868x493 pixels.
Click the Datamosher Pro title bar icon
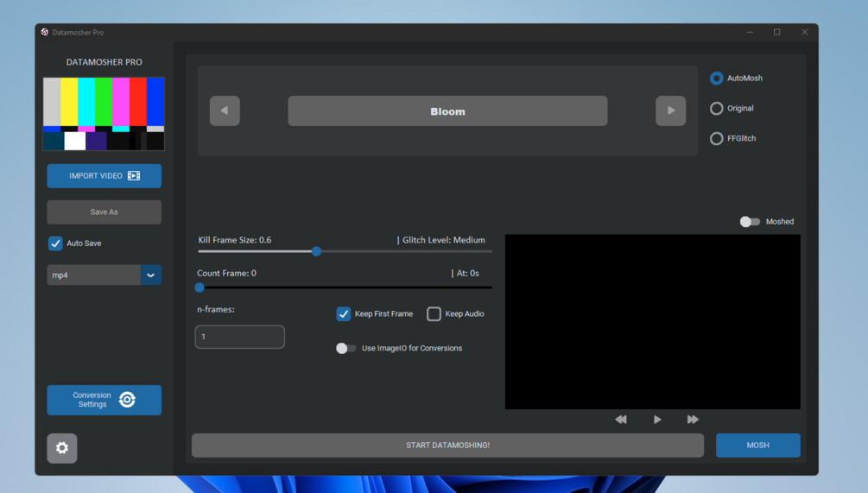click(44, 32)
